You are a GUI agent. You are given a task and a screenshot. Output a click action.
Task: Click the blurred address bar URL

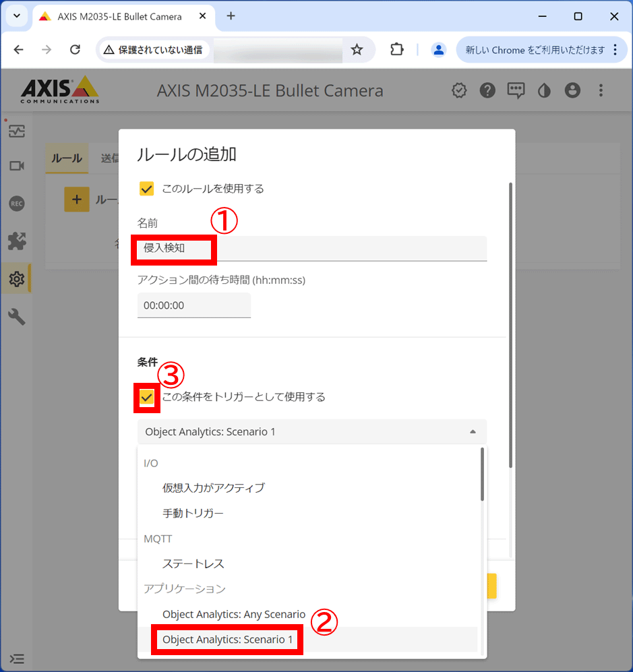coord(278,50)
